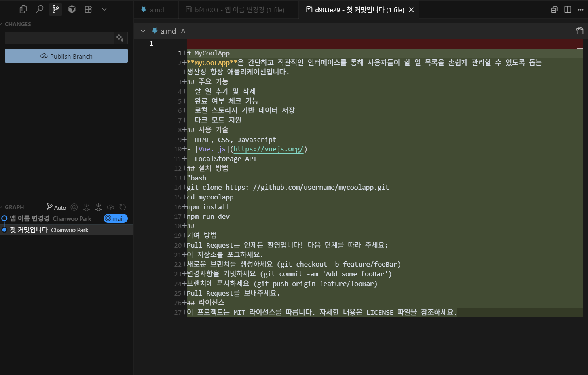Collapse the CHANGES section header
The image size is (588, 375).
coord(17,24)
